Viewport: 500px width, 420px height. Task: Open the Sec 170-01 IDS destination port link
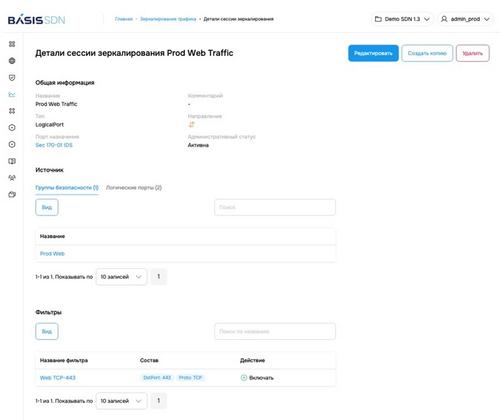tap(54, 145)
